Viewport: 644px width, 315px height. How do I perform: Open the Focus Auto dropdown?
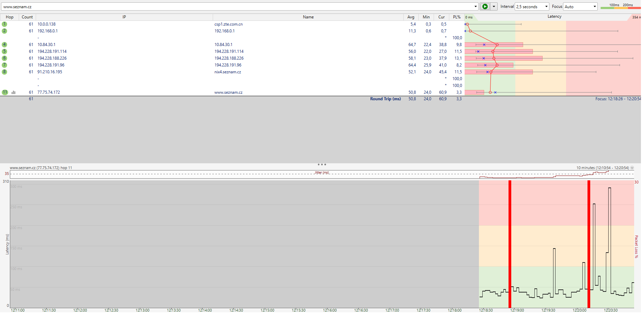(x=580, y=6)
